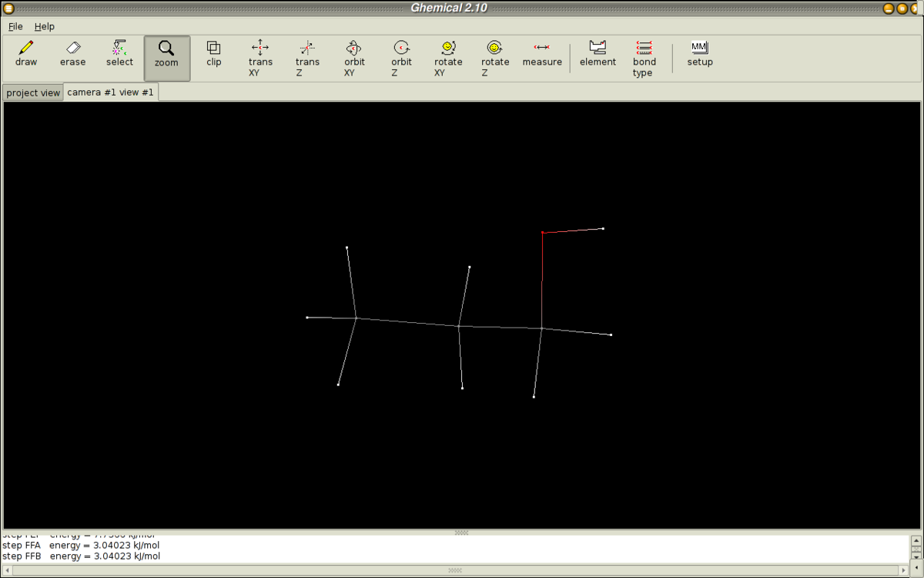The image size is (924, 578).
Task: Switch to the project view tab
Action: pos(33,92)
